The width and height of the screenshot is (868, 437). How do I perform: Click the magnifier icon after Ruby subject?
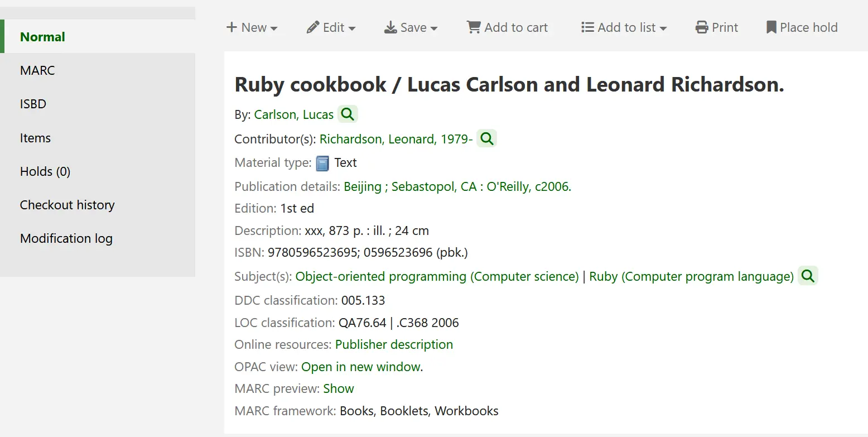808,276
